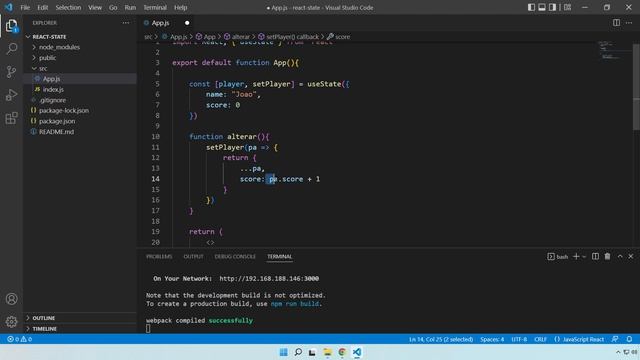Click the code minimap preview

pyautogui.click(x=610, y=51)
